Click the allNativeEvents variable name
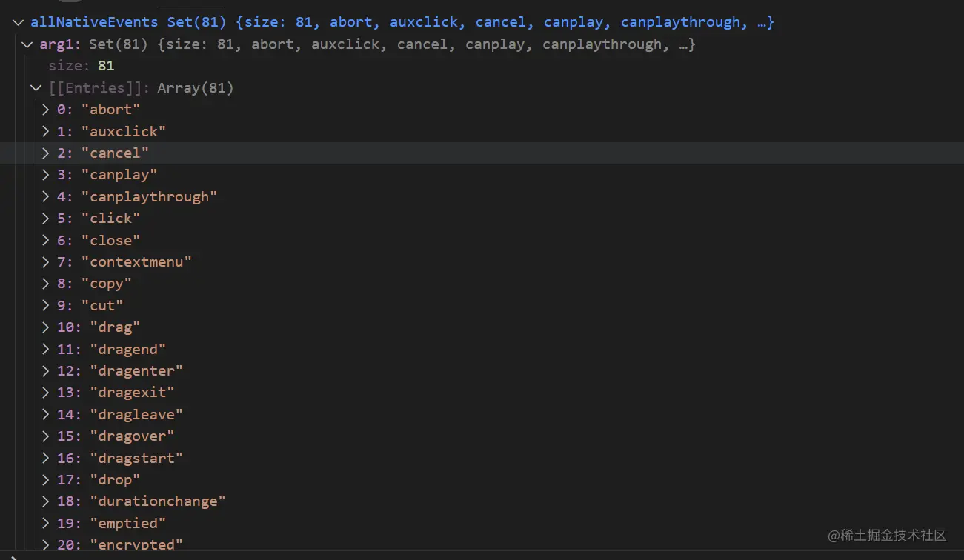Viewport: 964px width, 560px height. (94, 23)
